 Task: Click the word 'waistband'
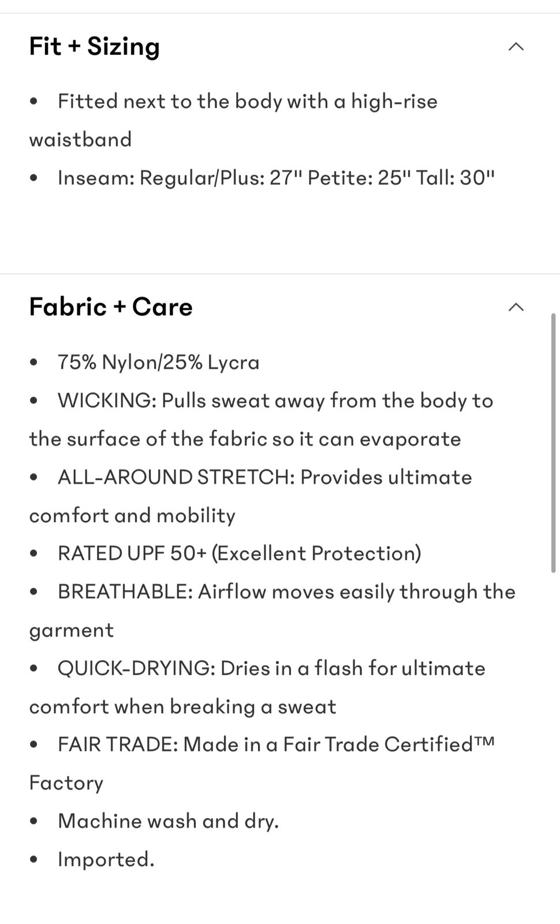80,139
